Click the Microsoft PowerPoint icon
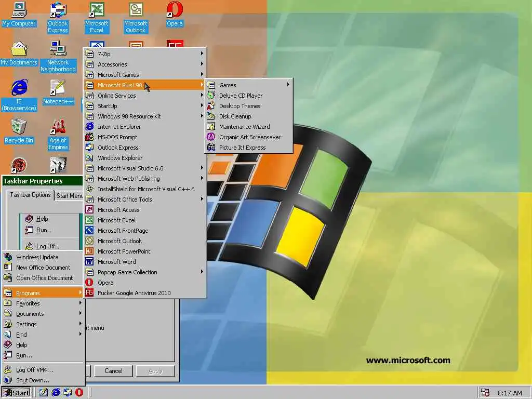 pyautogui.click(x=89, y=251)
